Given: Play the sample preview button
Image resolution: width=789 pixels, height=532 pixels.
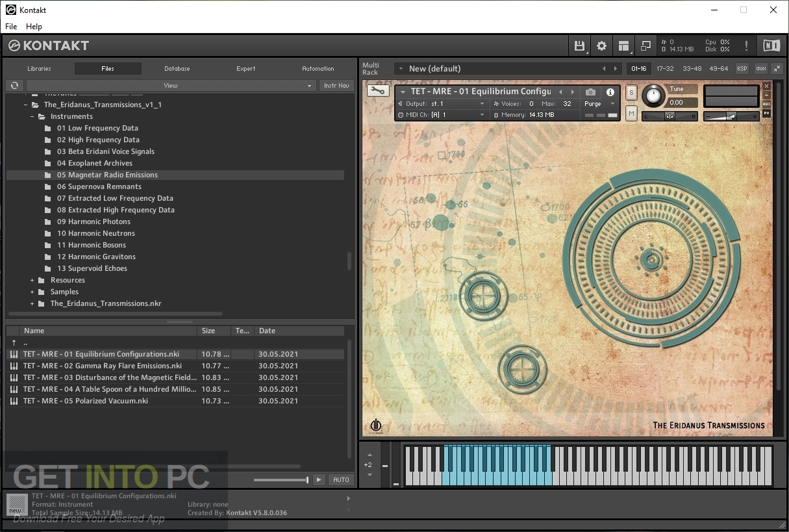Looking at the screenshot, I should tap(318, 479).
